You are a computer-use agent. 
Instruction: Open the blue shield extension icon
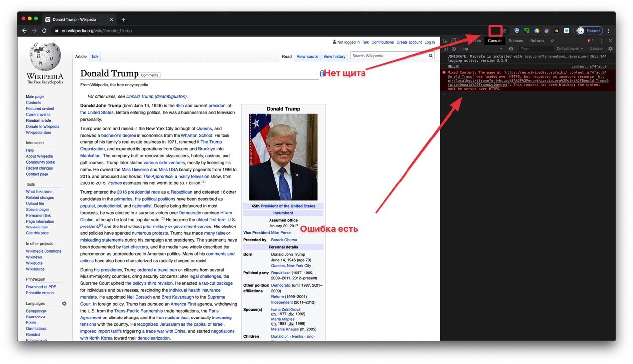(x=517, y=31)
